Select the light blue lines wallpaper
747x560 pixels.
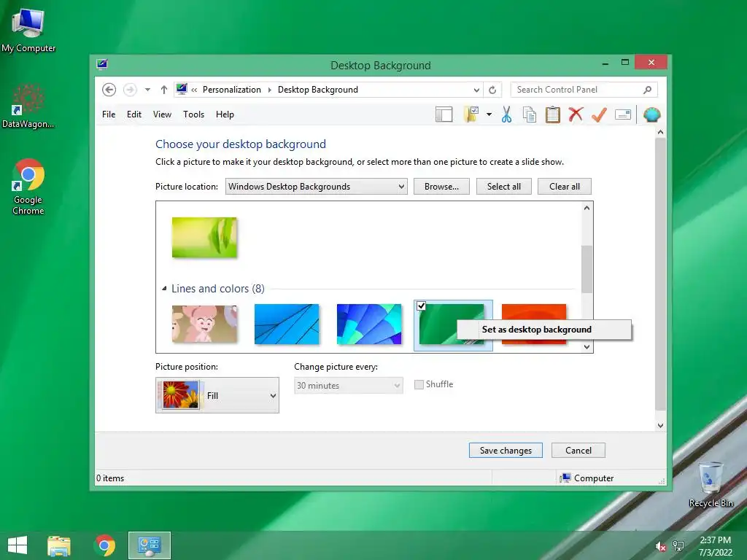(287, 324)
